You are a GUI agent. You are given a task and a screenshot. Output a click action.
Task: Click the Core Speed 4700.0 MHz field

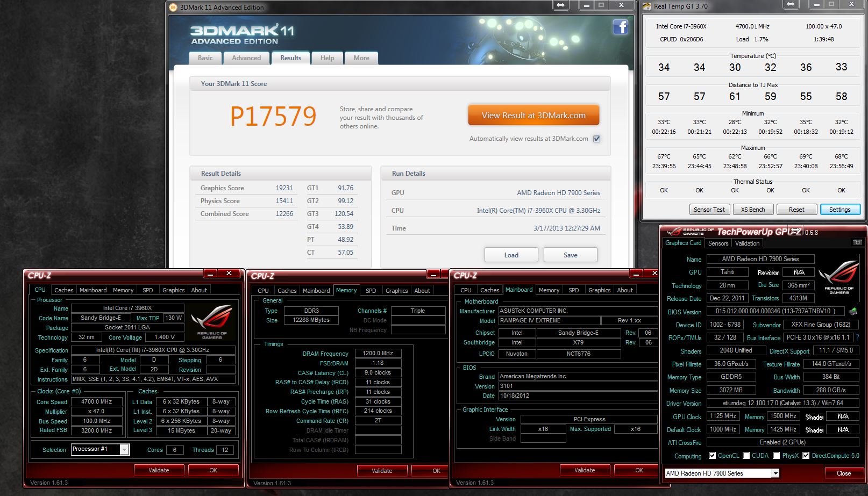click(97, 401)
